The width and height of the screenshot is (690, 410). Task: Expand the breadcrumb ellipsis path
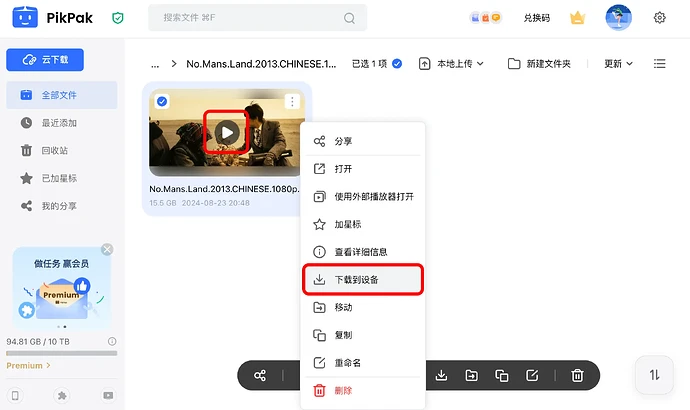(x=155, y=64)
